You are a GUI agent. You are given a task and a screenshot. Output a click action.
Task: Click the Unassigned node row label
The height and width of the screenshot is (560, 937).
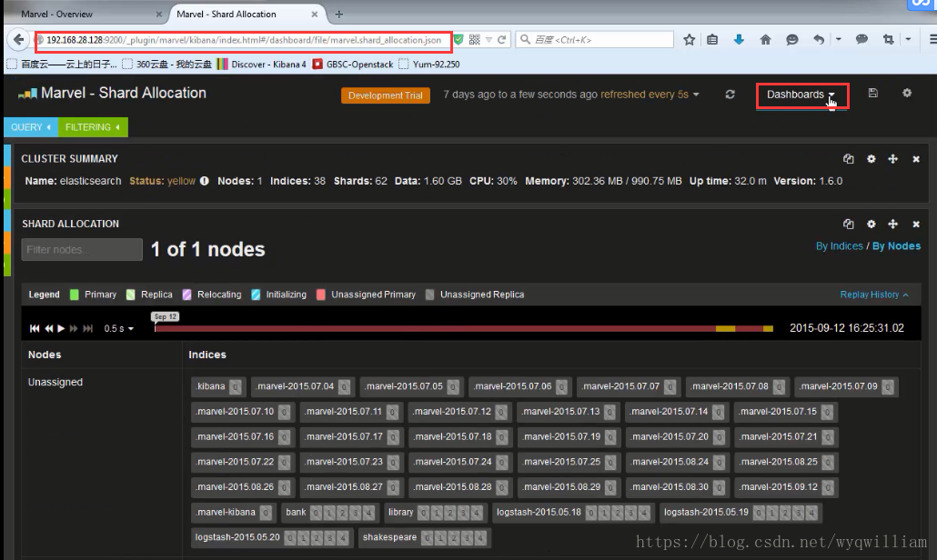[55, 382]
